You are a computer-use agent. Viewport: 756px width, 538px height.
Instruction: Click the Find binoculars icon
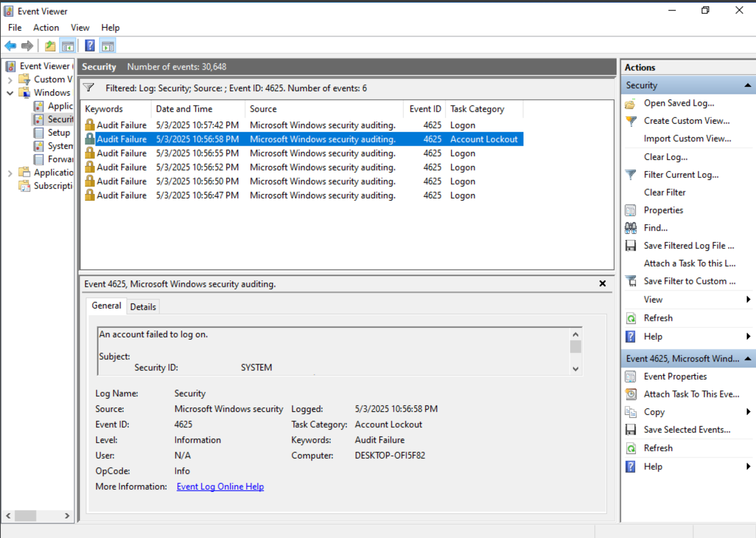pos(630,228)
